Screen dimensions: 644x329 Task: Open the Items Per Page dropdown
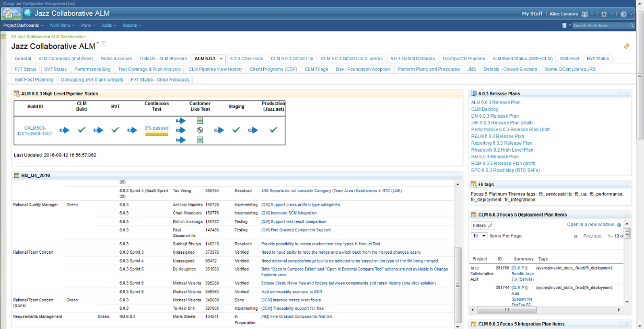click(479, 236)
